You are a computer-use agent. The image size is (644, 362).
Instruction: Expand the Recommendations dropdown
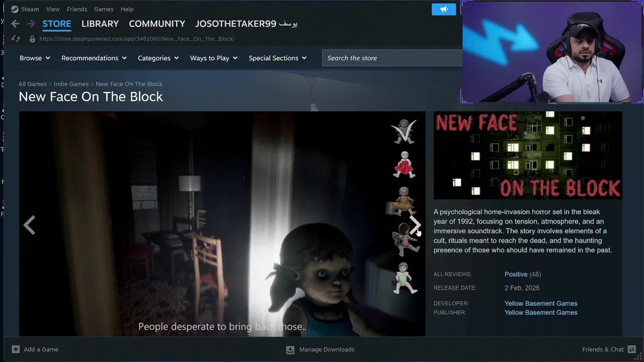pos(94,58)
